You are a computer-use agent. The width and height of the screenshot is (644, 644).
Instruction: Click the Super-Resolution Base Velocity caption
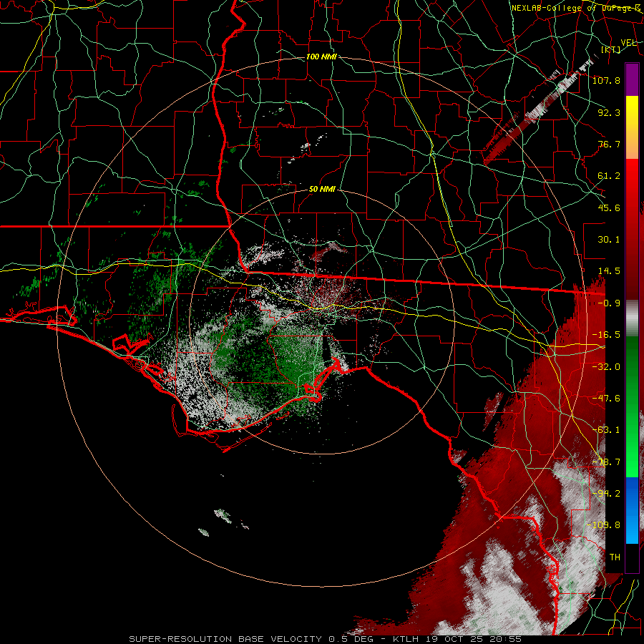pyautogui.click(x=325, y=639)
